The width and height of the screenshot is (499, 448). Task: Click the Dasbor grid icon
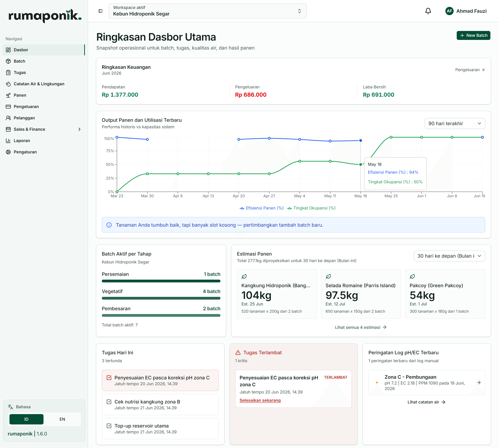point(8,50)
